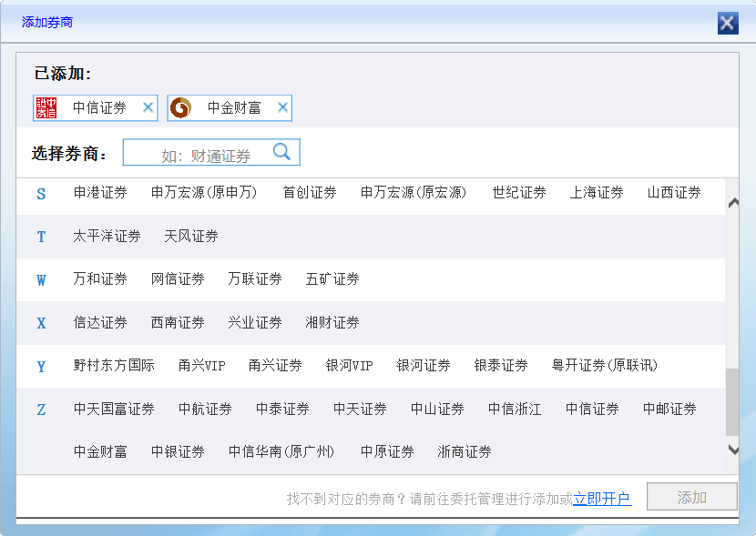This screenshot has width=756, height=536.
Task: Select 首创证券 broker
Action: (x=310, y=193)
